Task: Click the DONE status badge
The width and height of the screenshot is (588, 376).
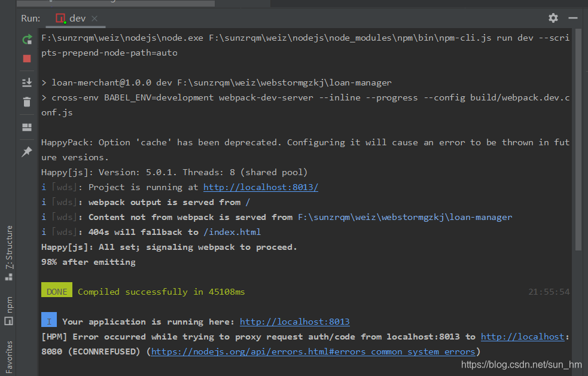Action: 57,290
